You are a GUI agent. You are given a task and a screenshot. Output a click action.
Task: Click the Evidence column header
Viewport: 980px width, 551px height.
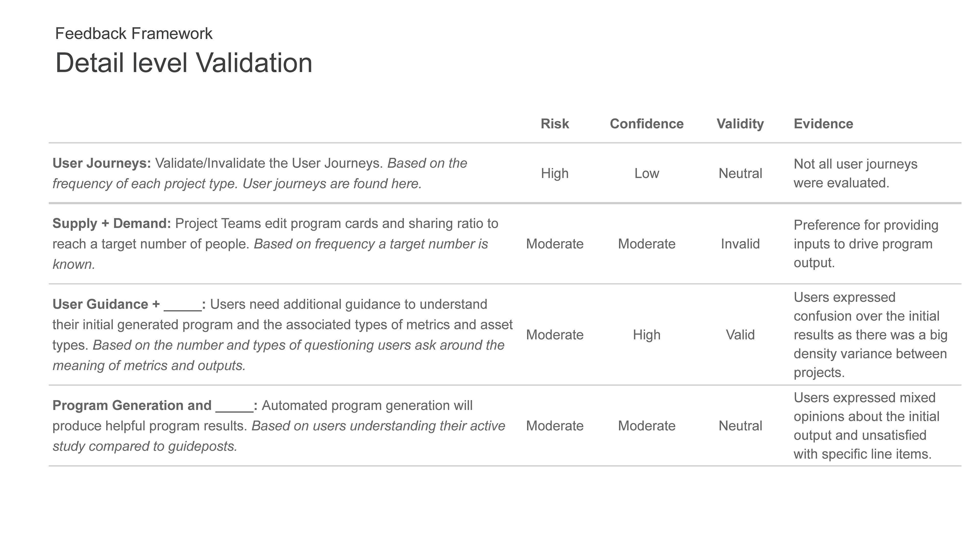(x=823, y=123)
